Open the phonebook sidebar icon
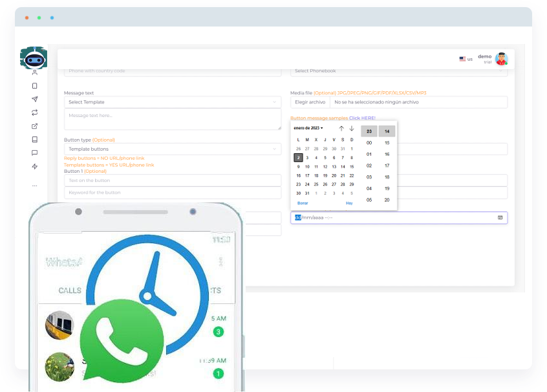The width and height of the screenshot is (547, 392). coord(34,140)
